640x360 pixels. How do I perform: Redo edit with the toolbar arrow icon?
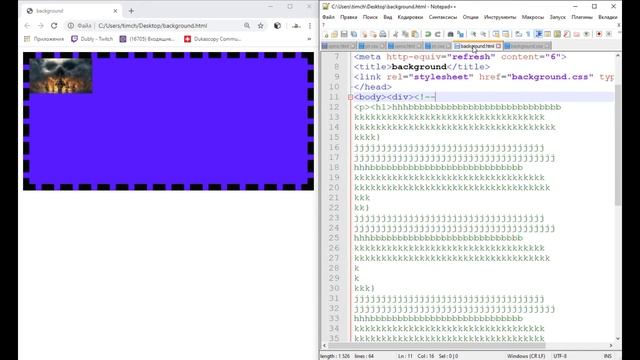click(438, 34)
